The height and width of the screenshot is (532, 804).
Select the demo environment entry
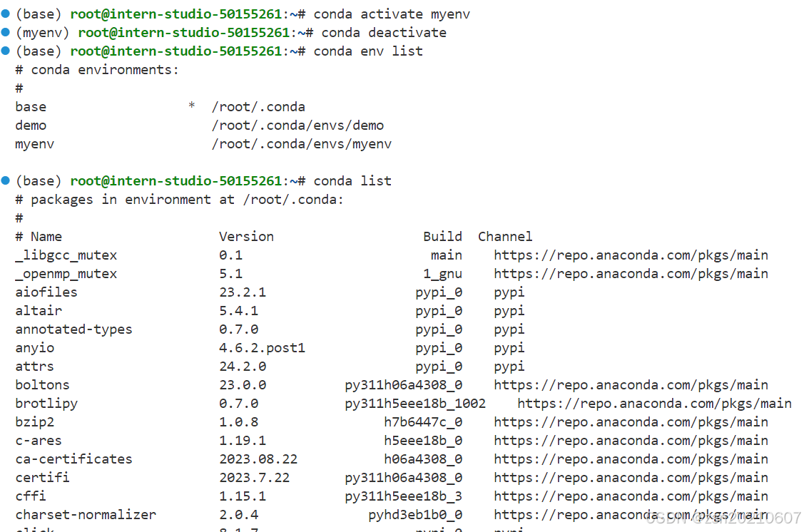(31, 125)
